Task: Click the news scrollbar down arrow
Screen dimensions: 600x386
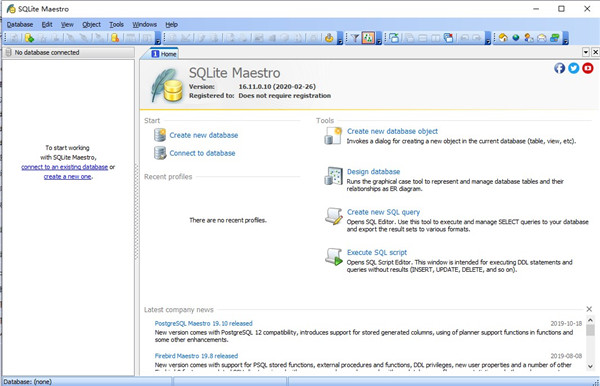Action: coord(590,366)
